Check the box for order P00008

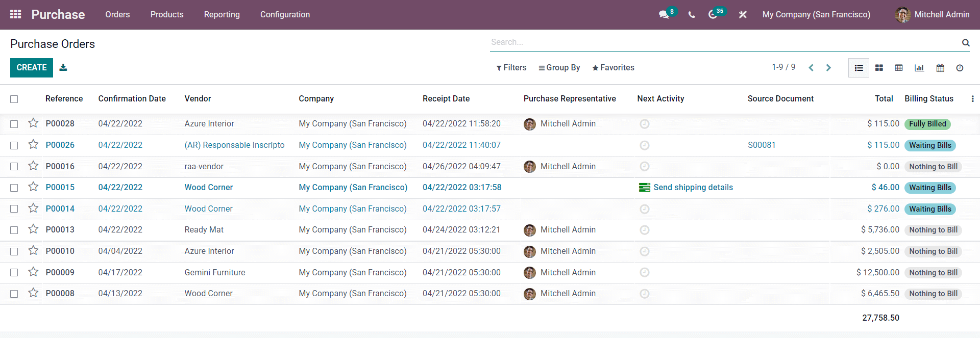(14, 294)
